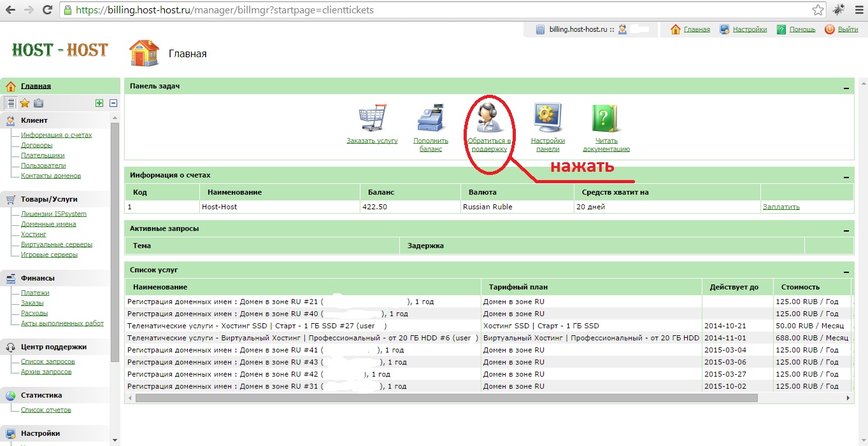
Task: Click the services list horizontal scrollbar
Action: (446, 398)
